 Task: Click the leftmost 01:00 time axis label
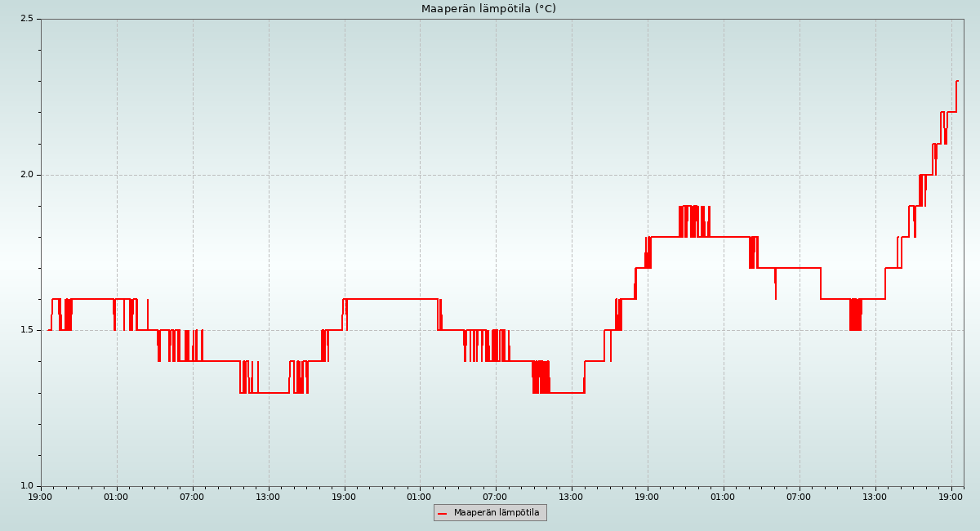tap(116, 496)
